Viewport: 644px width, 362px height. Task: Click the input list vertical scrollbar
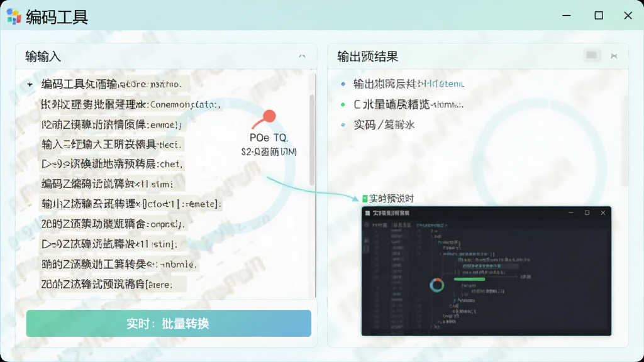[312, 140]
